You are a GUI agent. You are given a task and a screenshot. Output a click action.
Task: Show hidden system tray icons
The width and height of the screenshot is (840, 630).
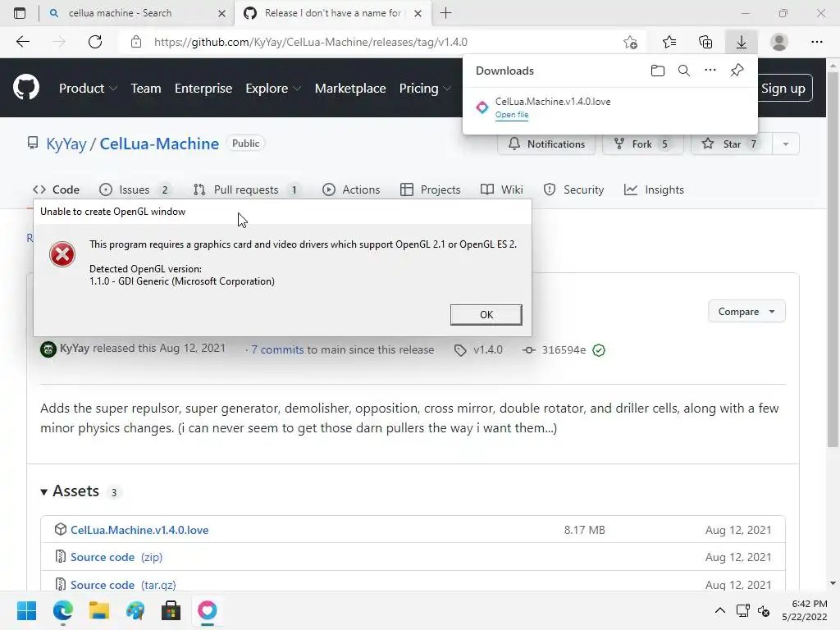coord(720,610)
